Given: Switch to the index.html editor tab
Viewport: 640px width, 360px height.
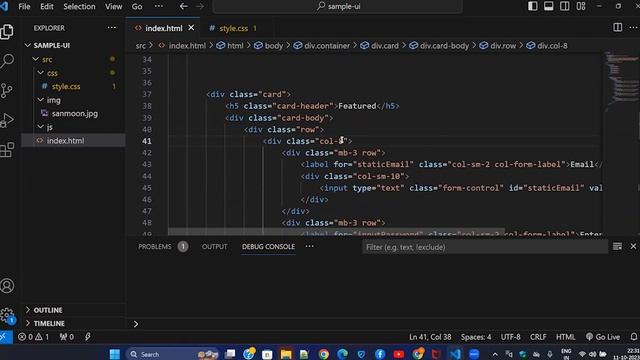Looking at the screenshot, I should [x=164, y=28].
